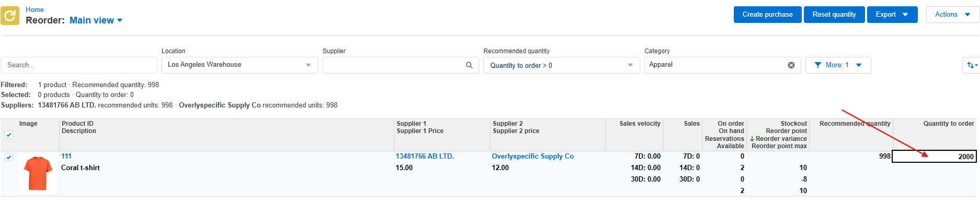Toggle the select-all header checkbox
The width and height of the screenshot is (980, 204).
[x=9, y=135]
